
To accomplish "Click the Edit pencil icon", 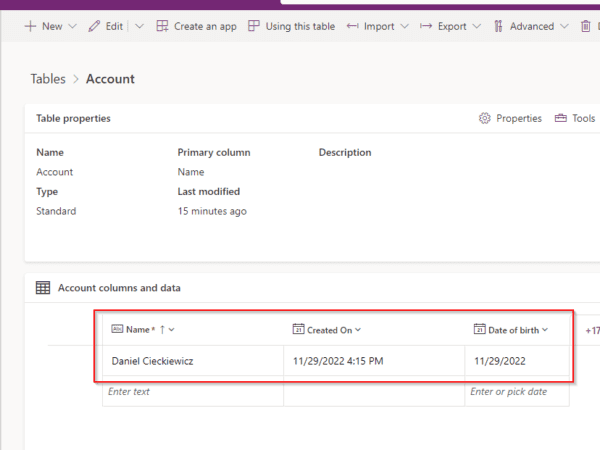I will tap(95, 26).
